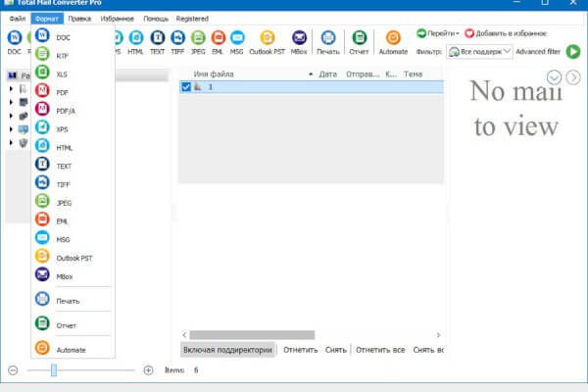The width and height of the screenshot is (588, 392).
Task: Expand the first folder tree node
Action: point(11,88)
